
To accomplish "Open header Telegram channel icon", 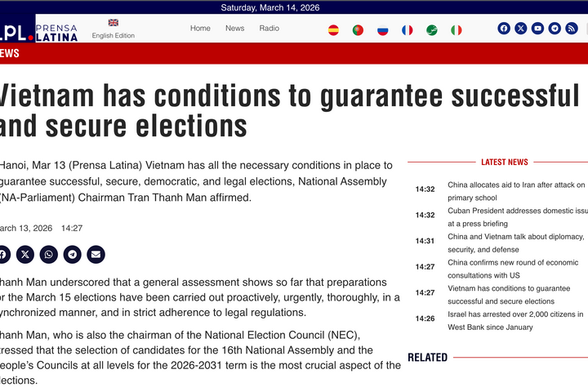I will click(555, 28).
